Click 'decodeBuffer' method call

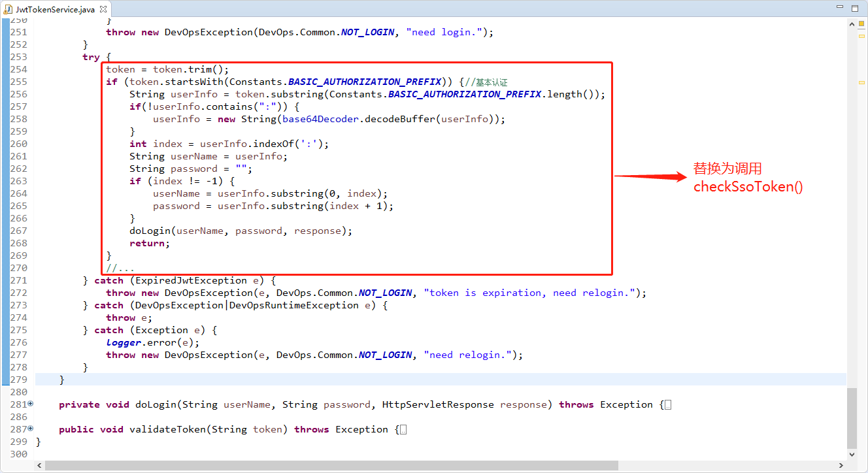[x=400, y=119]
